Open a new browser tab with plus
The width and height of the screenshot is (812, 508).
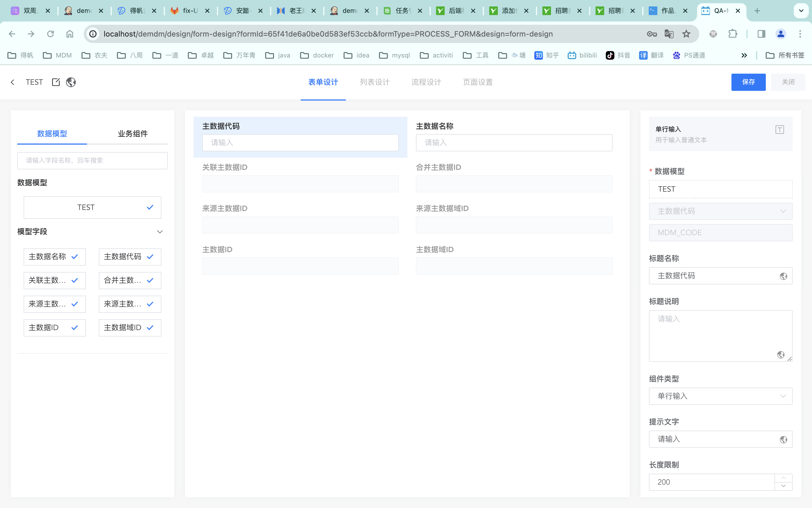point(757,11)
